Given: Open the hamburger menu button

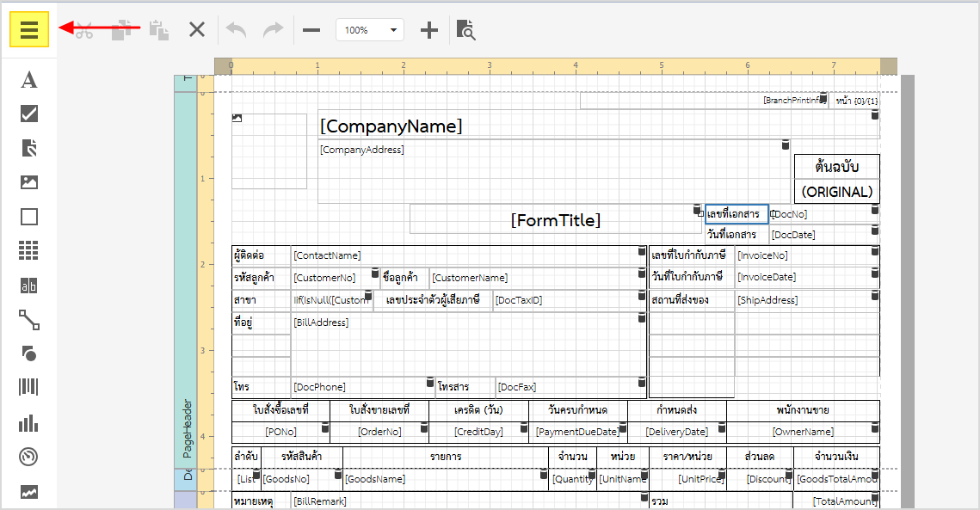Looking at the screenshot, I should [29, 30].
